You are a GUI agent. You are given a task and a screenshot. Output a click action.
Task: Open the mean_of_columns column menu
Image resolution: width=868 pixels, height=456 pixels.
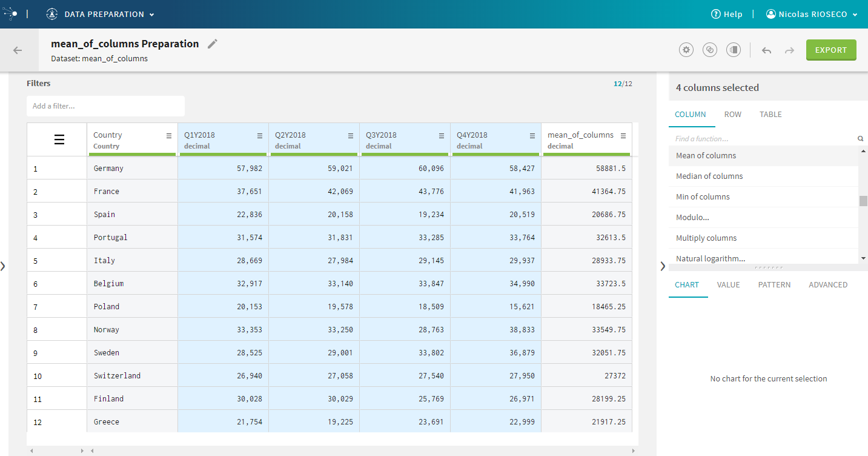[623, 135]
